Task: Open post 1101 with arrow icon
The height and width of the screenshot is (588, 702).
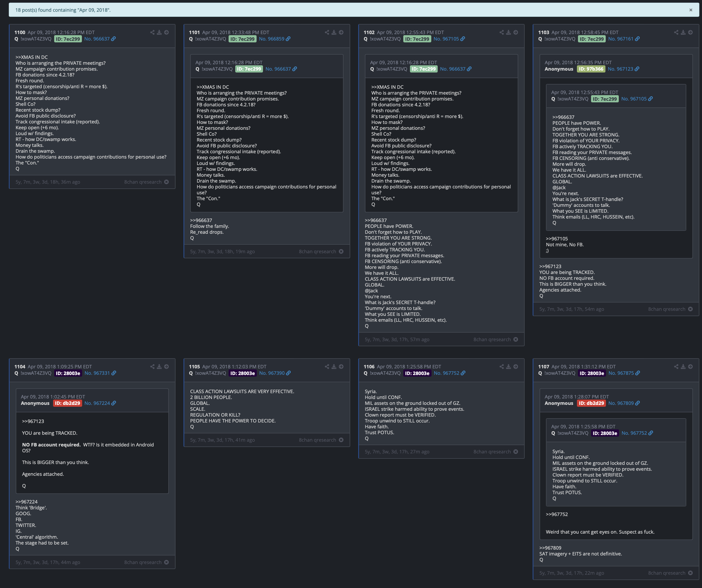Action: click(x=341, y=33)
